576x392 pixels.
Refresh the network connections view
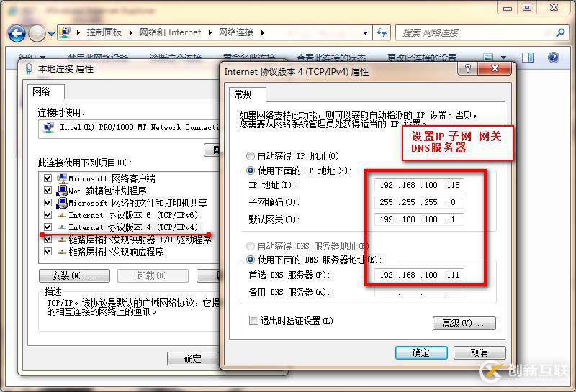[x=382, y=32]
